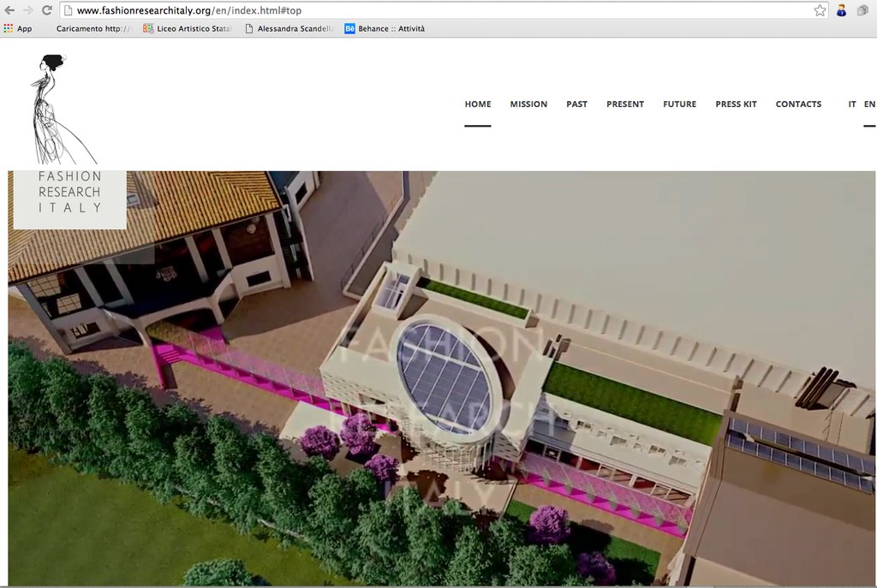Open the Liceo Artistico Statale bookmark
877x588 pixels.
click(188, 28)
